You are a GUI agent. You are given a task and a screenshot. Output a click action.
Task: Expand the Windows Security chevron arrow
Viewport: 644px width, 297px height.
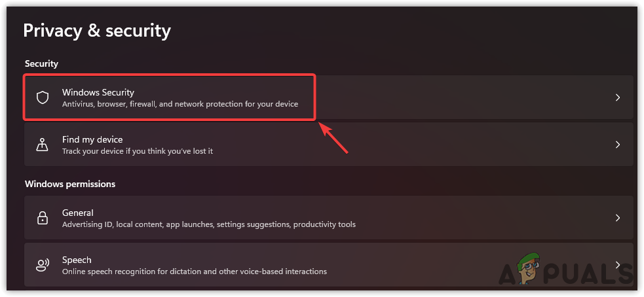tap(617, 97)
